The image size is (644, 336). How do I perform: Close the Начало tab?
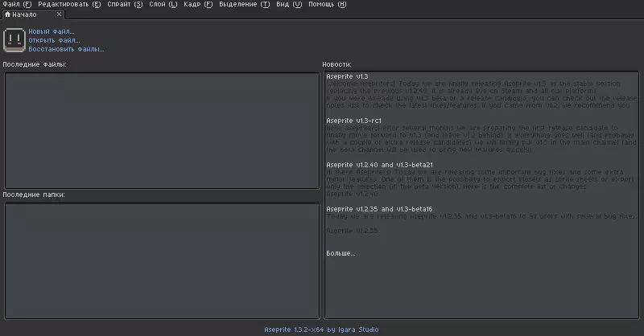click(59, 14)
